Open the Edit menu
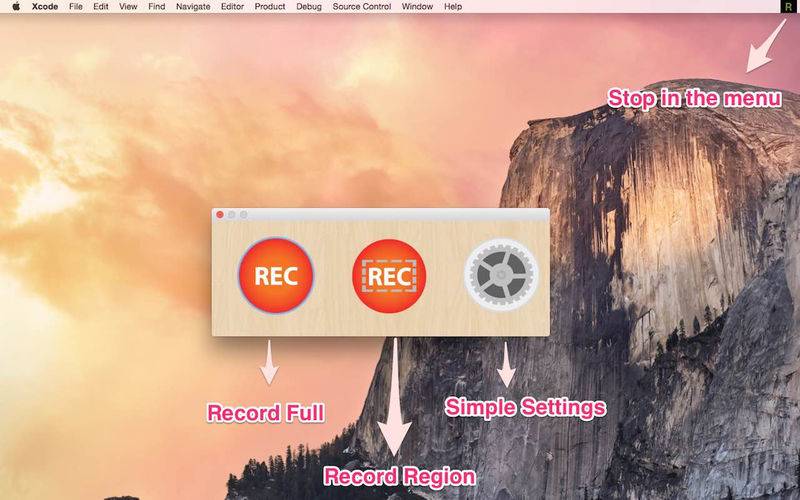800x500 pixels. click(x=101, y=7)
